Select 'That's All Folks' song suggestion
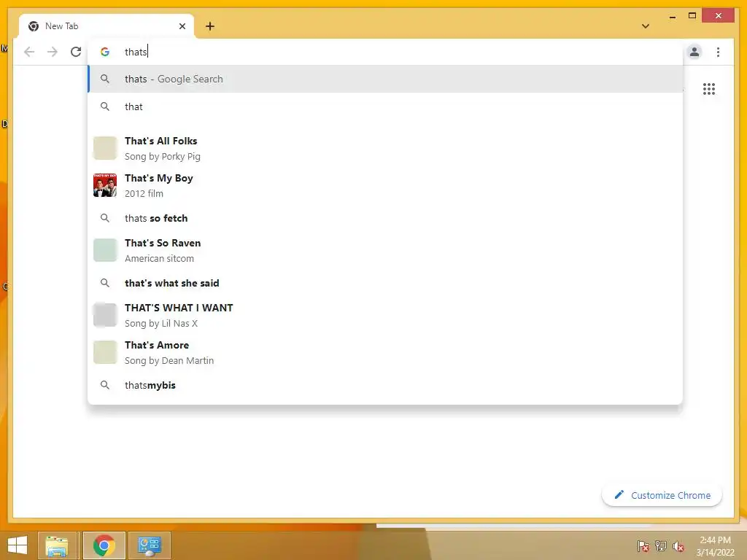This screenshot has height=560, width=747. [x=385, y=148]
